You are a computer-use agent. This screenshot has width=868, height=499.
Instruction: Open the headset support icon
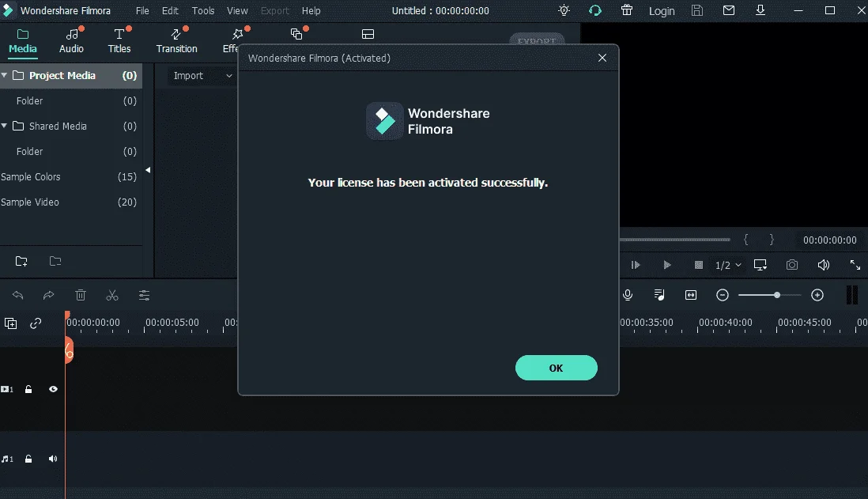(x=595, y=10)
